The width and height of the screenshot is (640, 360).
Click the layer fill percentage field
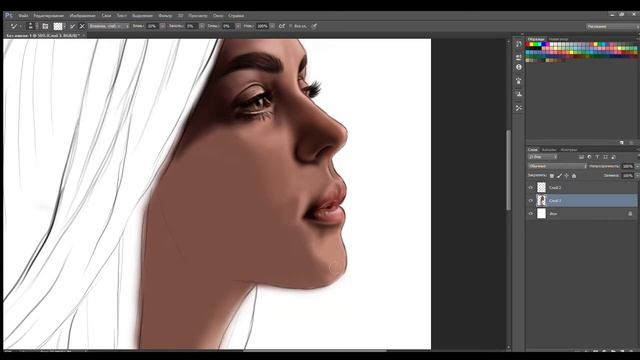point(627,176)
